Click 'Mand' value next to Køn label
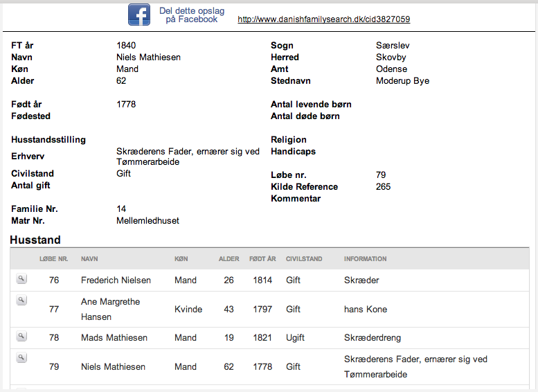538x392 pixels. coord(127,69)
